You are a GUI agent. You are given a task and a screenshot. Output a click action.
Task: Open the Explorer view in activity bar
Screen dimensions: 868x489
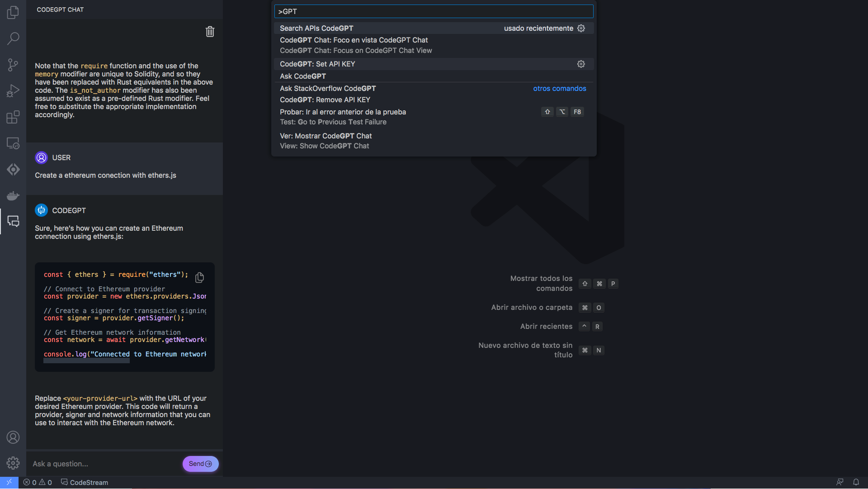[x=13, y=12]
